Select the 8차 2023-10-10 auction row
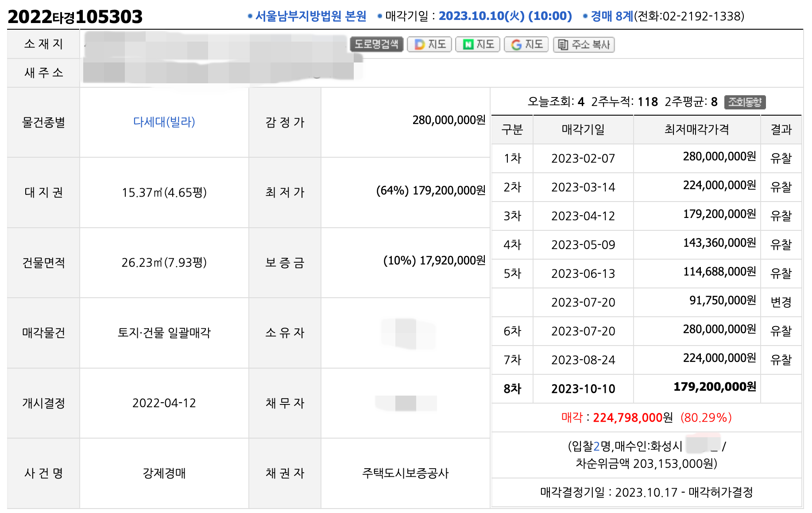 tap(646, 389)
